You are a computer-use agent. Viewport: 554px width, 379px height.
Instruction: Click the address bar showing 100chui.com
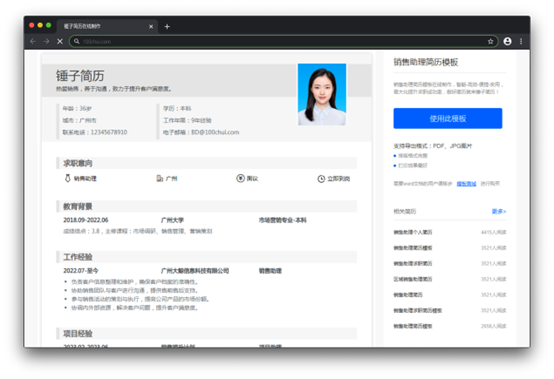coord(283,41)
